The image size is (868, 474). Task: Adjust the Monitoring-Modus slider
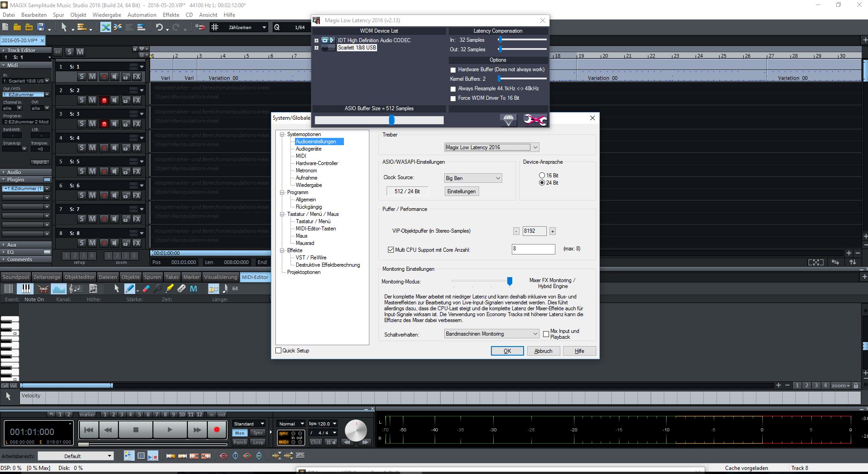coord(510,282)
